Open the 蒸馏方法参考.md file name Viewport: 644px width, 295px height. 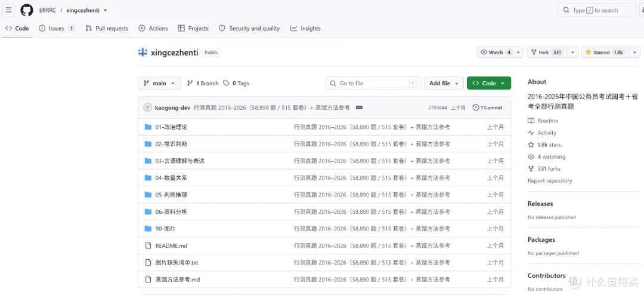(178, 279)
